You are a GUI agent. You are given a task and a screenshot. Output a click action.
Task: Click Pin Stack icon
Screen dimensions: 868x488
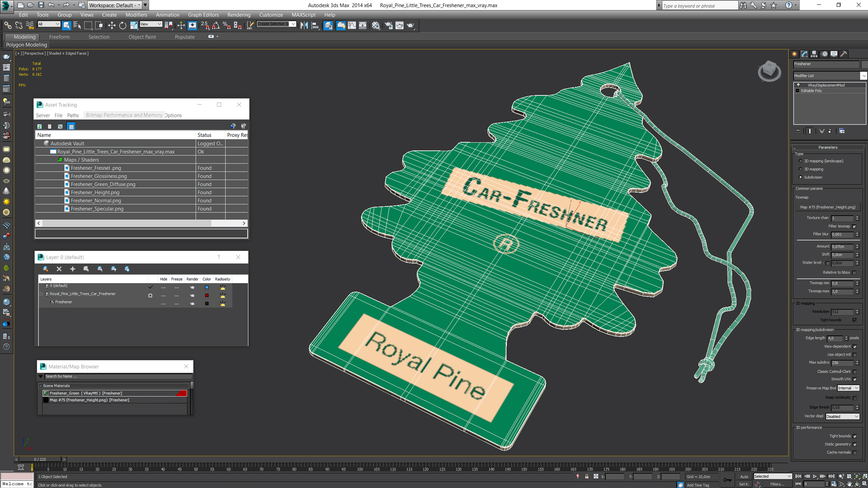click(798, 131)
